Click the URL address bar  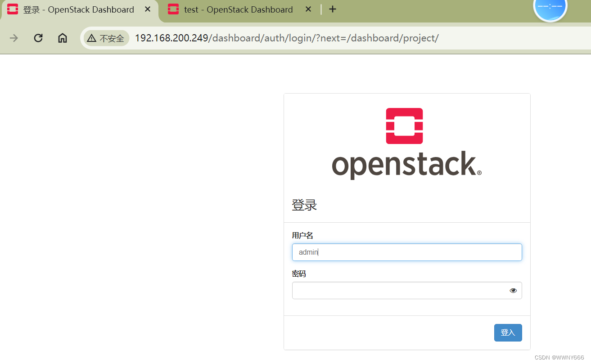(288, 38)
